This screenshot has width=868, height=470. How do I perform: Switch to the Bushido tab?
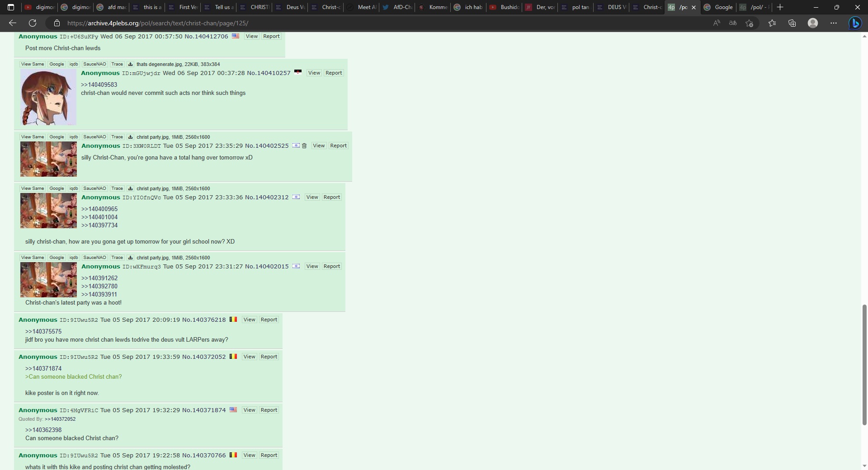pyautogui.click(x=505, y=7)
